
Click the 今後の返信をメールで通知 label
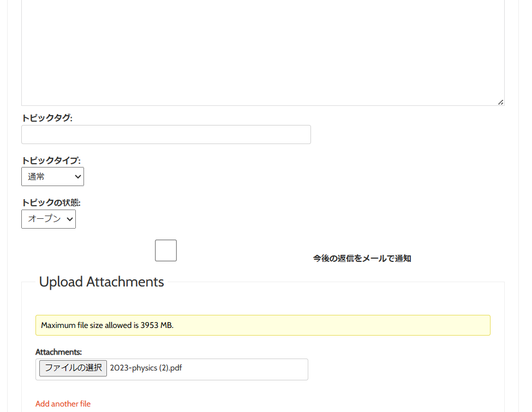[362, 259]
